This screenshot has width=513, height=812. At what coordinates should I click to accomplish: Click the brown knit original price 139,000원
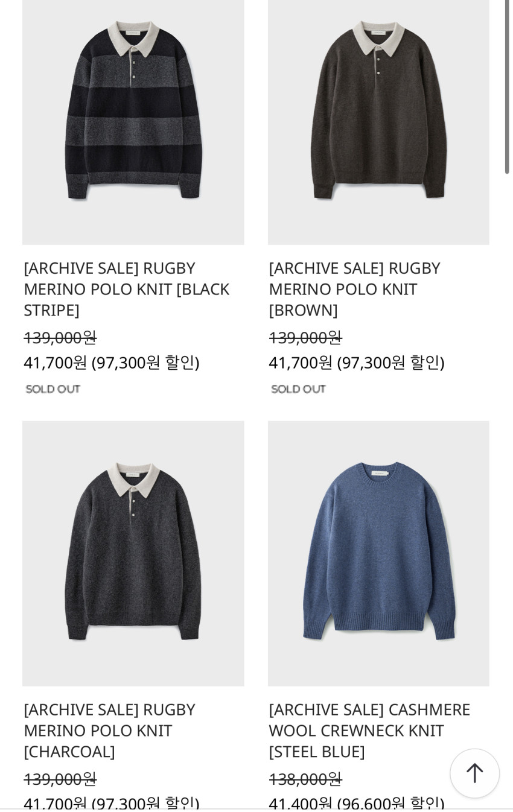point(305,337)
